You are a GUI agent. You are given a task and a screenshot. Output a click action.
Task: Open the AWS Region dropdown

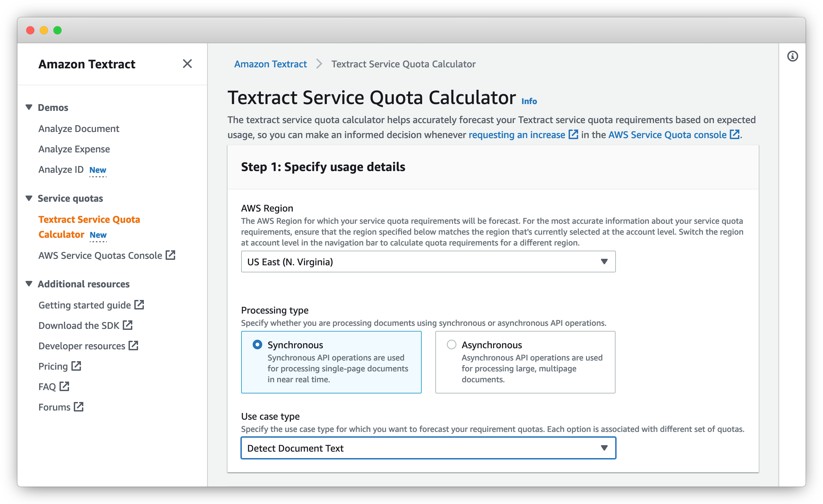pyautogui.click(x=428, y=262)
